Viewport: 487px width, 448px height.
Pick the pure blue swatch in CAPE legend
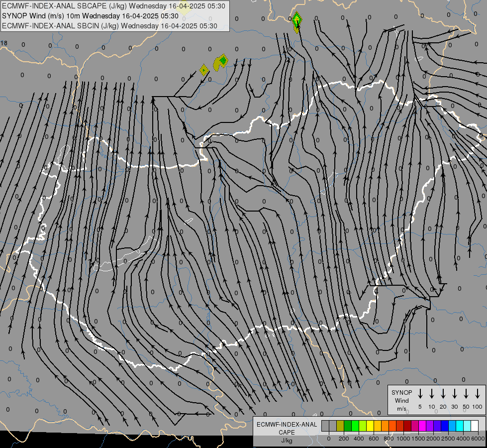[445, 426]
